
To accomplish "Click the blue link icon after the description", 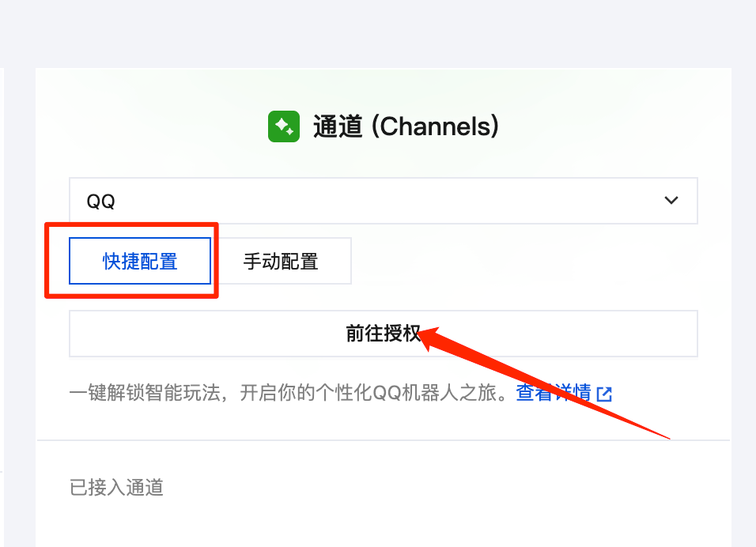I will [x=605, y=393].
